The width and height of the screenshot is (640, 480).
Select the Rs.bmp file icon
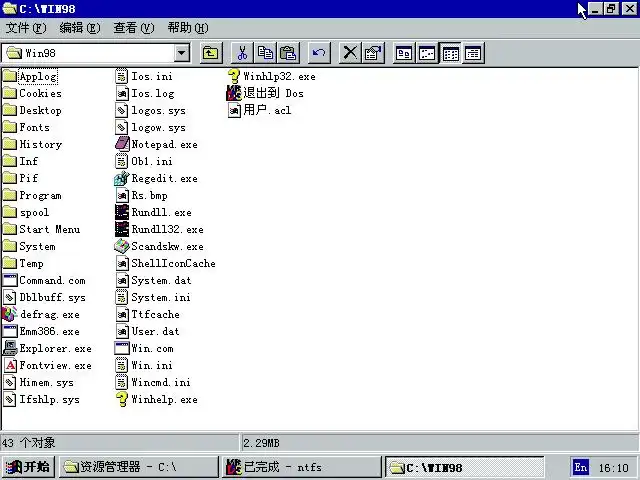[x=122, y=196]
